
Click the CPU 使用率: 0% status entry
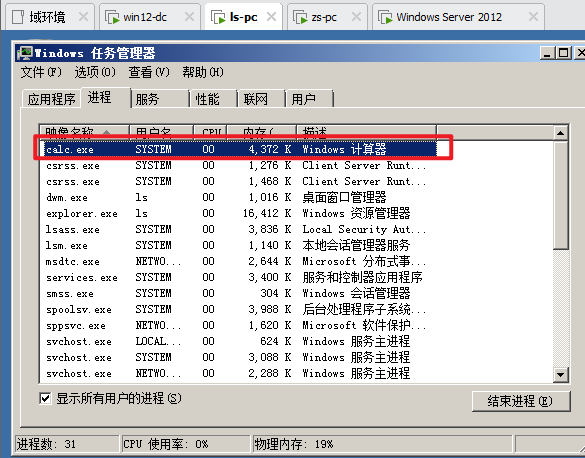click(186, 444)
